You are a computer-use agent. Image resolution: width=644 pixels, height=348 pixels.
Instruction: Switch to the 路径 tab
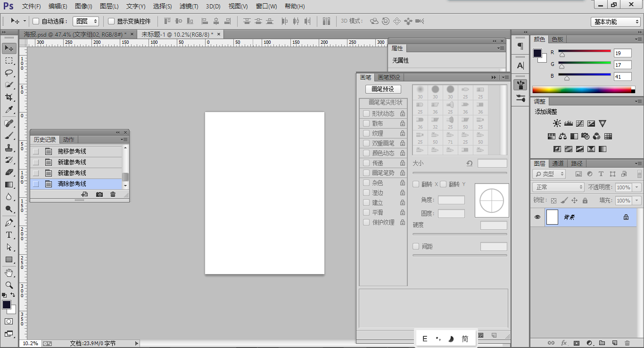577,163
